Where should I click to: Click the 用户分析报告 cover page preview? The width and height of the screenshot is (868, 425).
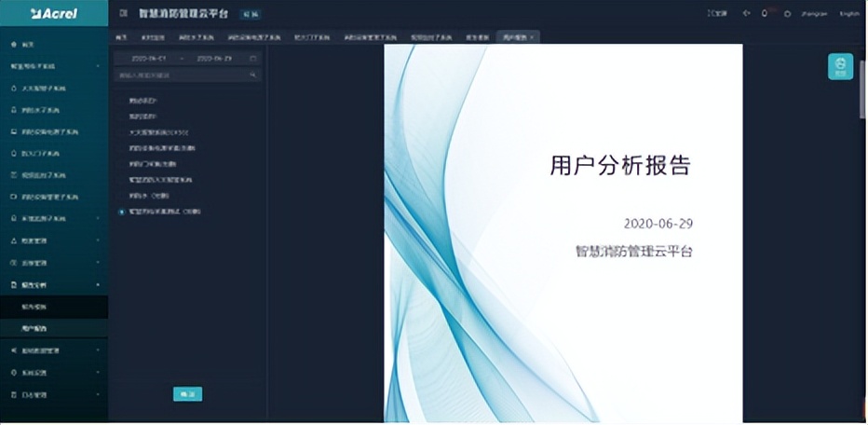coord(563,233)
